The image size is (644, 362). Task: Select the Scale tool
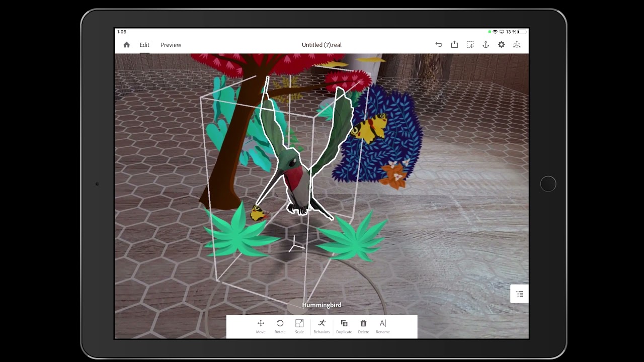(x=299, y=326)
